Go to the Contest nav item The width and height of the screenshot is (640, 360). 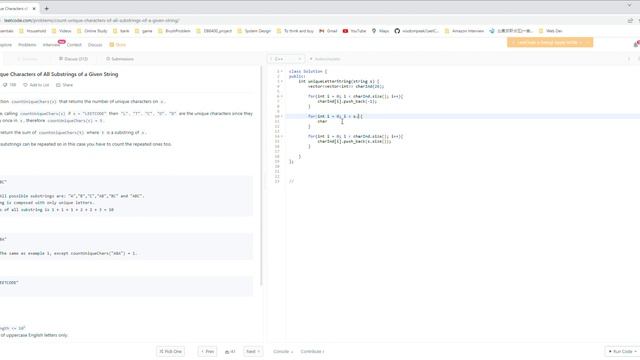coord(74,45)
